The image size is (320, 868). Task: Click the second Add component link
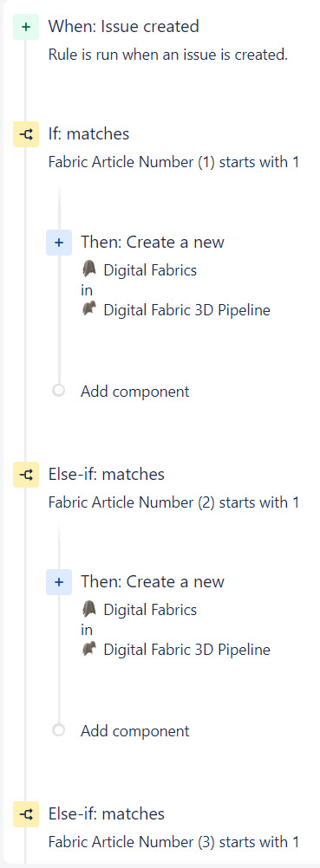[134, 731]
